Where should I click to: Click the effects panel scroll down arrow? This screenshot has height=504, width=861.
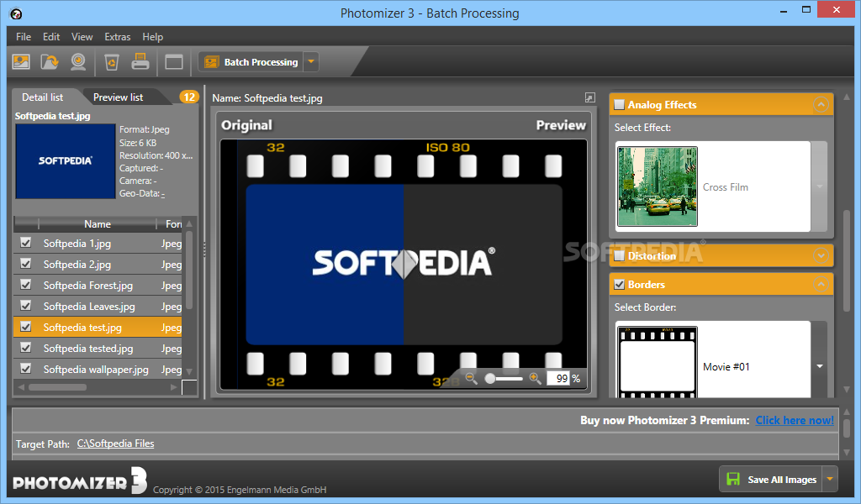(846, 390)
